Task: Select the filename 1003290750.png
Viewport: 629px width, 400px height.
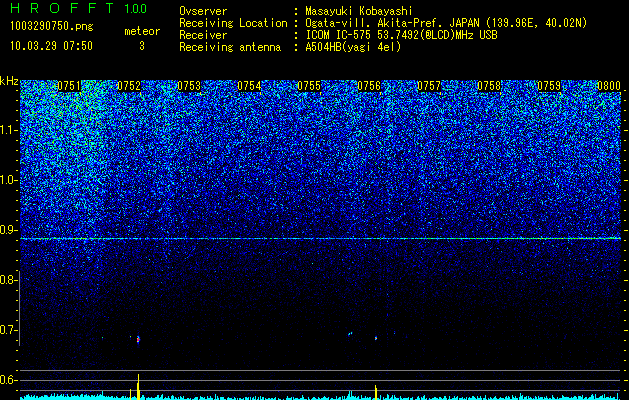Action: (x=52, y=27)
